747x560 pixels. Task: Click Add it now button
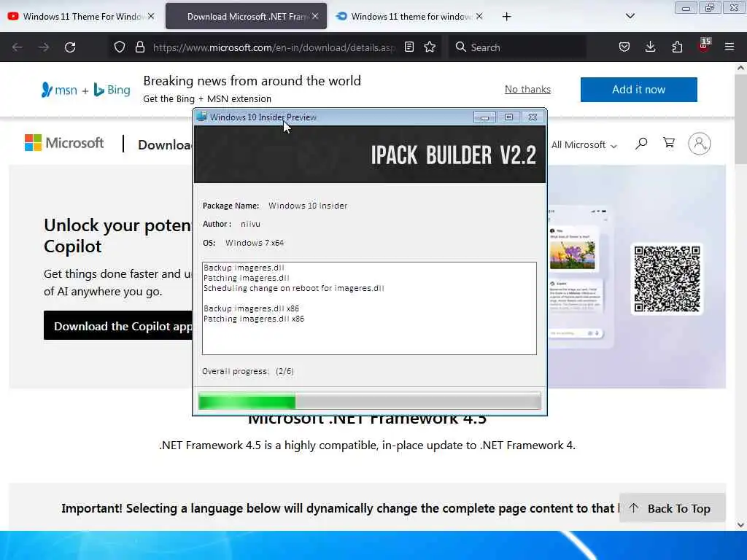pos(639,90)
